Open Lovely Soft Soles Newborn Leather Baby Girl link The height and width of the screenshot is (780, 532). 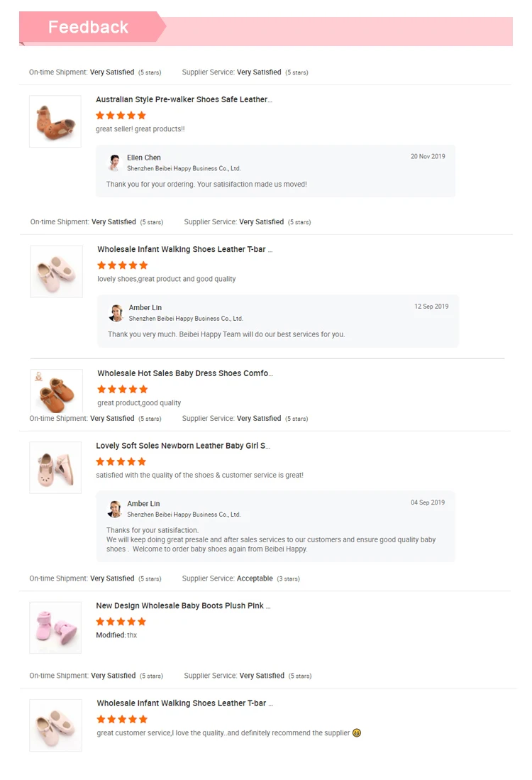click(183, 446)
